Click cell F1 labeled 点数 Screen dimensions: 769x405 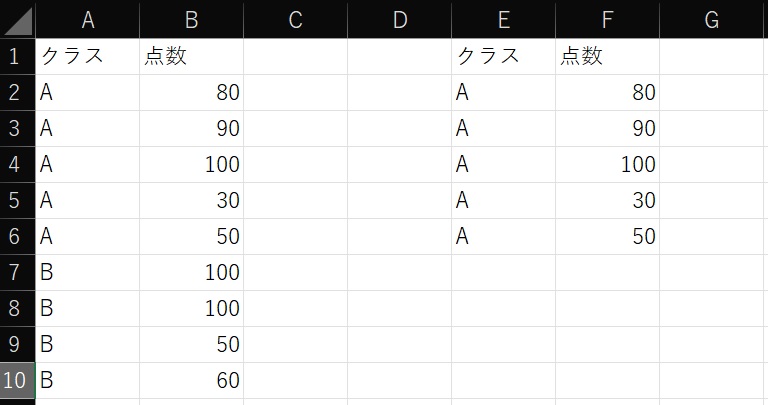(x=607, y=56)
